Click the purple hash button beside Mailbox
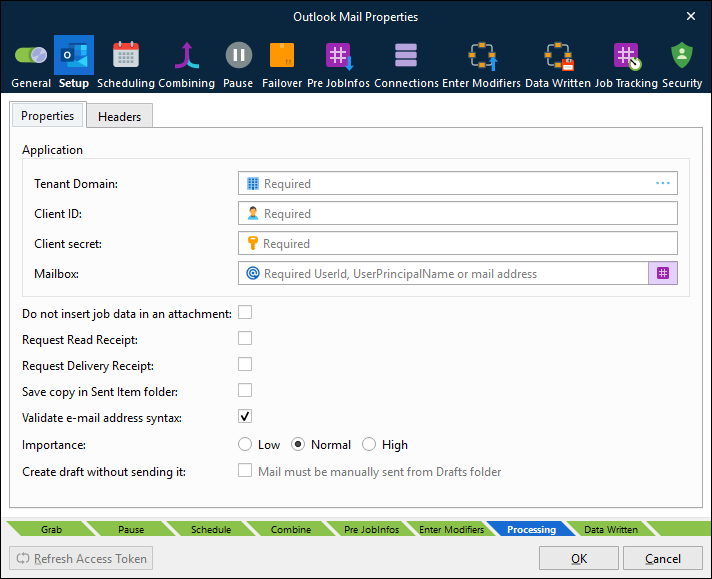The image size is (712, 579). coord(663,273)
